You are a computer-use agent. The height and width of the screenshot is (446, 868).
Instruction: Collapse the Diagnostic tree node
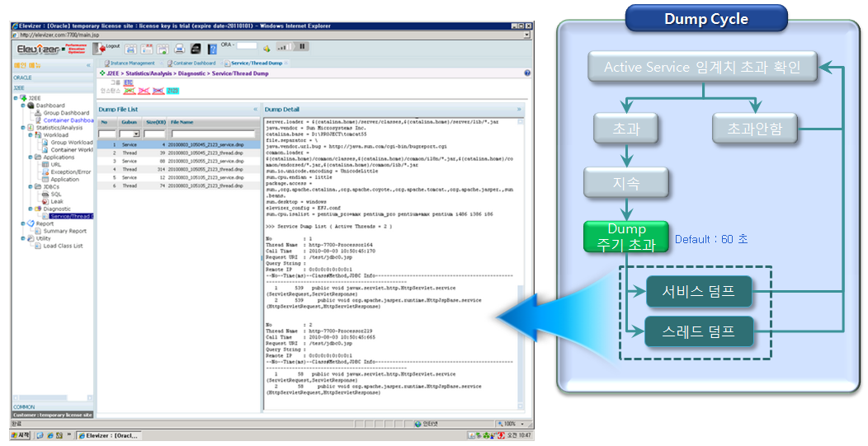point(31,209)
